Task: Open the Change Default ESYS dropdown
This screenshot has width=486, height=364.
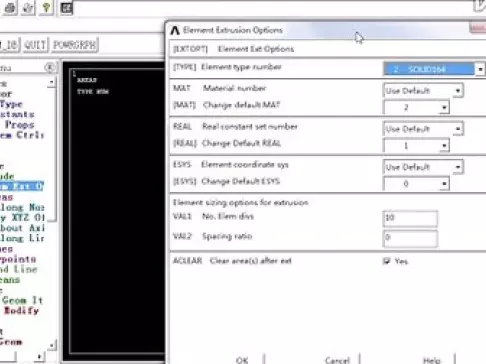Action: pyautogui.click(x=416, y=184)
